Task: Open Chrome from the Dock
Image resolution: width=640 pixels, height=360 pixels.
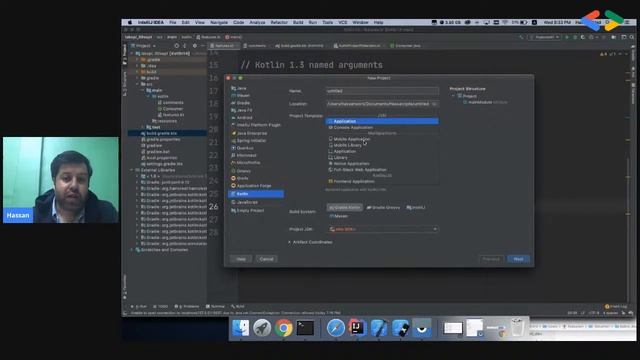Action: click(x=284, y=328)
